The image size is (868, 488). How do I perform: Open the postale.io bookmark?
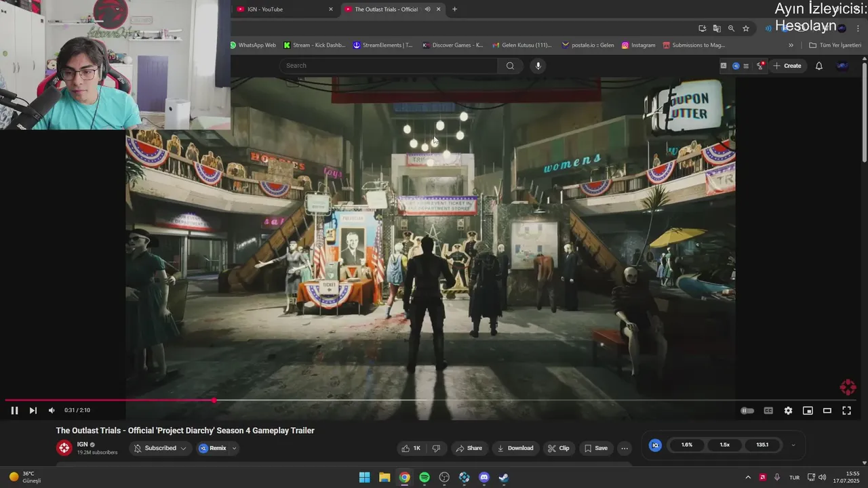(x=588, y=45)
